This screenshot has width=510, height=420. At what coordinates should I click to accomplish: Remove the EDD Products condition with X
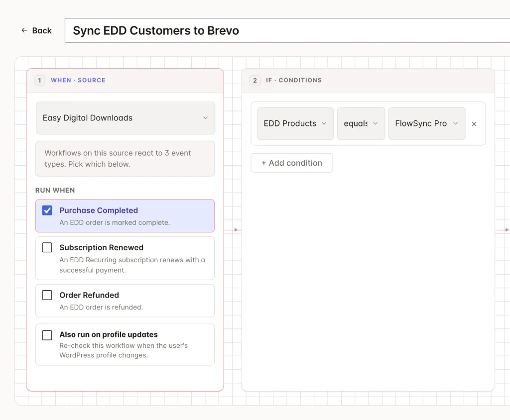coord(474,124)
